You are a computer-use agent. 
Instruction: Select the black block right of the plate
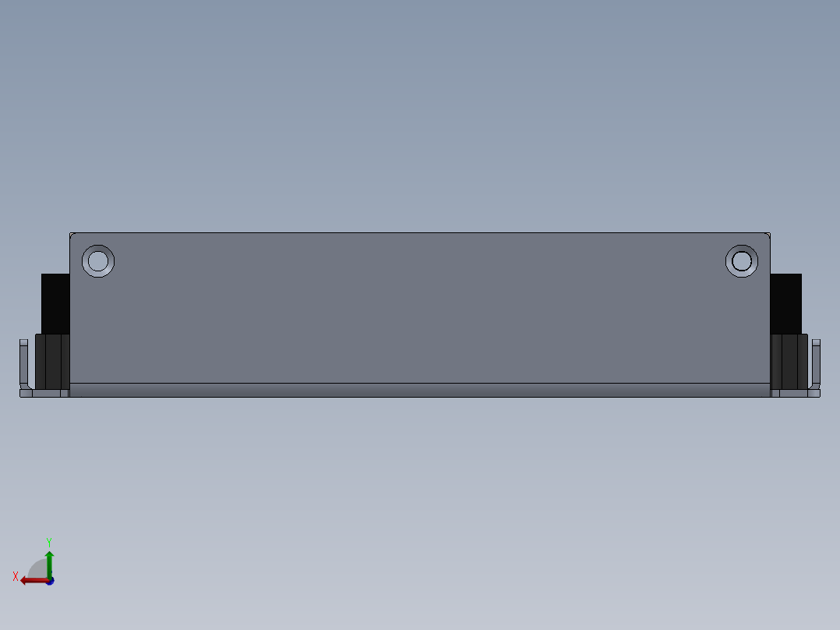pyautogui.click(x=786, y=303)
